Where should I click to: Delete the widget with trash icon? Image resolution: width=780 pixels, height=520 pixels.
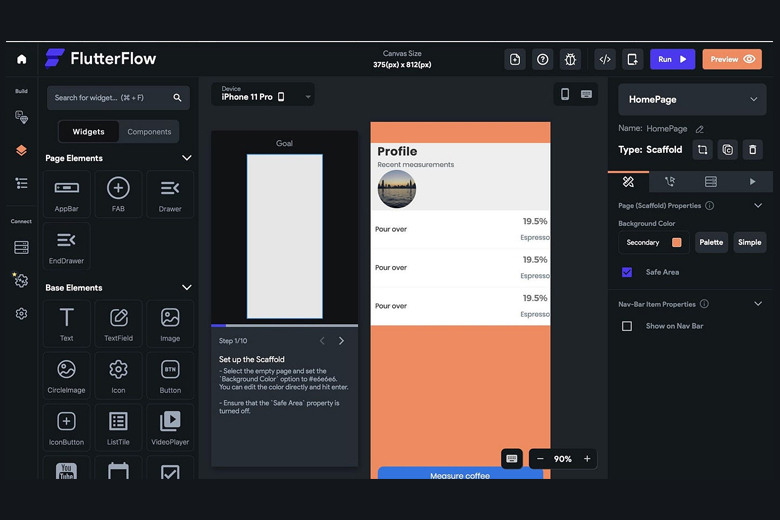(753, 150)
